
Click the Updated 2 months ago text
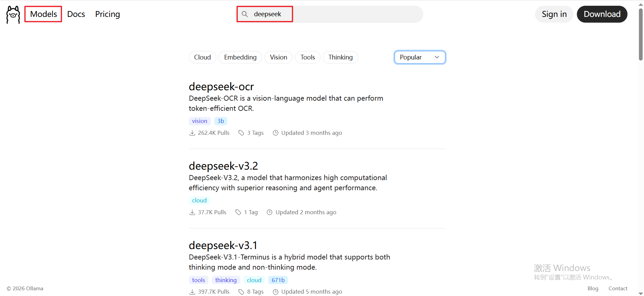pos(306,212)
